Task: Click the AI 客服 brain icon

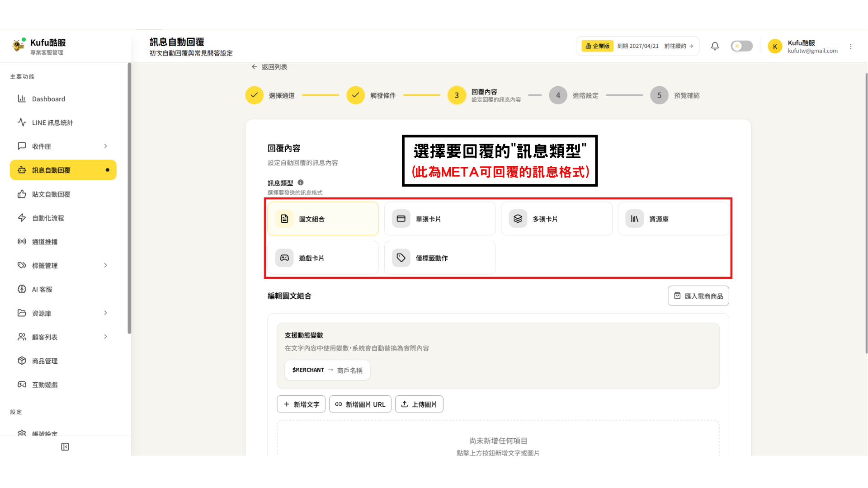Action: pos(22,289)
